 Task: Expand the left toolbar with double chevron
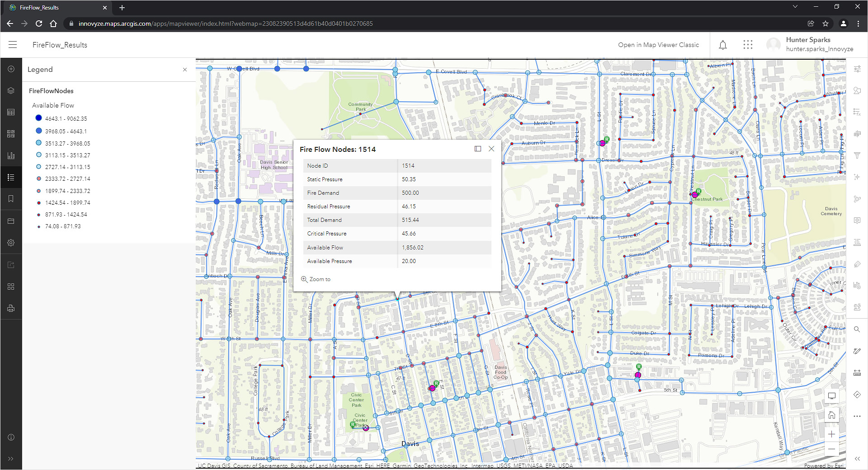coord(11,459)
